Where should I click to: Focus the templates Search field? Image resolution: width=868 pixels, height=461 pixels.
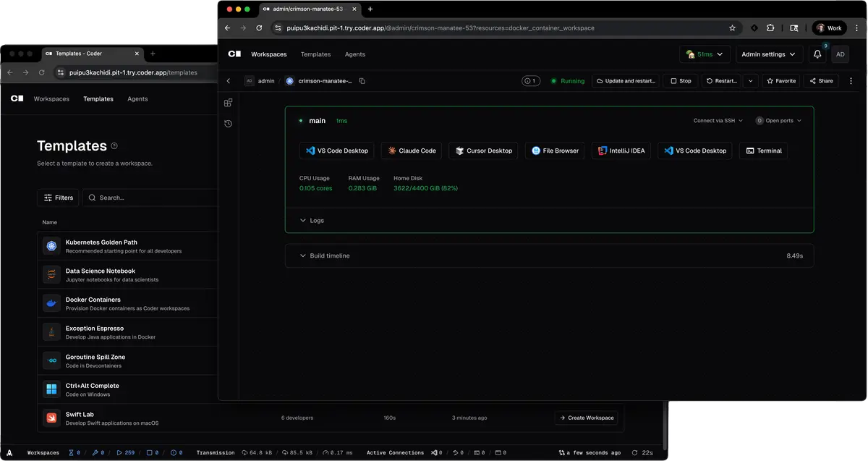150,198
